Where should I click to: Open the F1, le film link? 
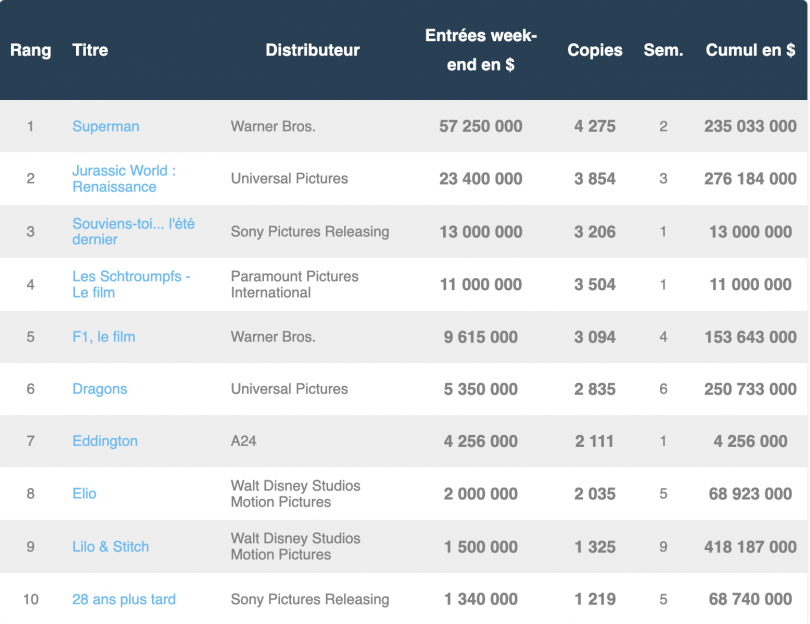(x=104, y=337)
